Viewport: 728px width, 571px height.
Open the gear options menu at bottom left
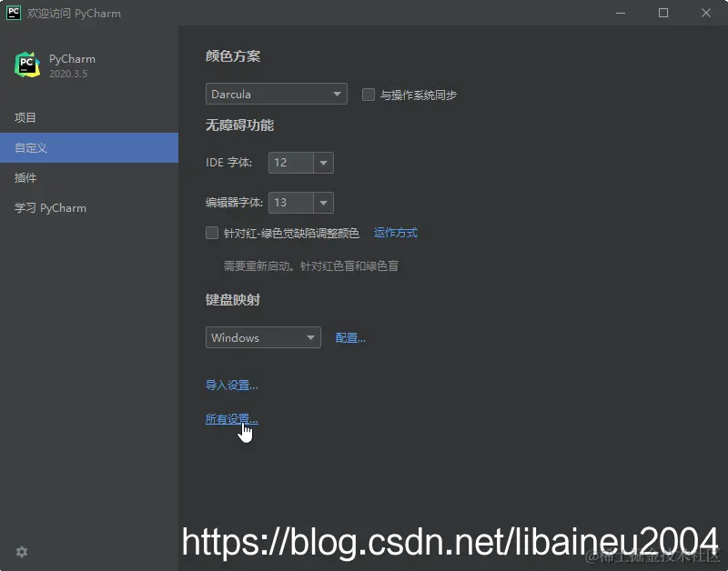(x=21, y=552)
